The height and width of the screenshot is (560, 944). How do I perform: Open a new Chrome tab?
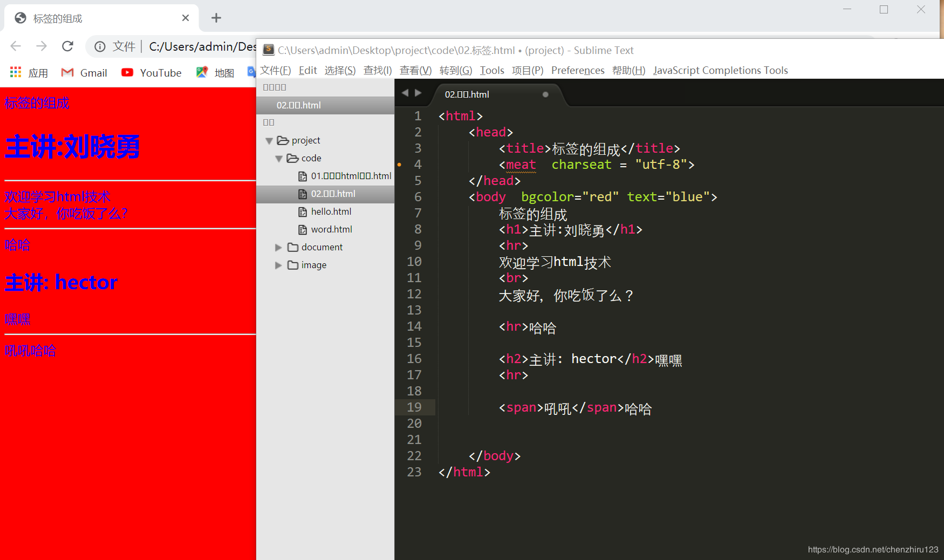click(x=216, y=18)
